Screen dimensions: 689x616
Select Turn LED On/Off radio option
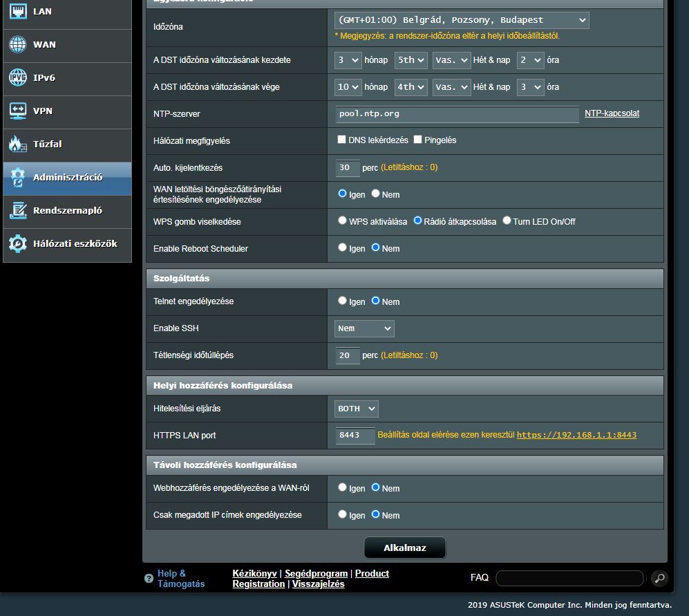point(507,221)
